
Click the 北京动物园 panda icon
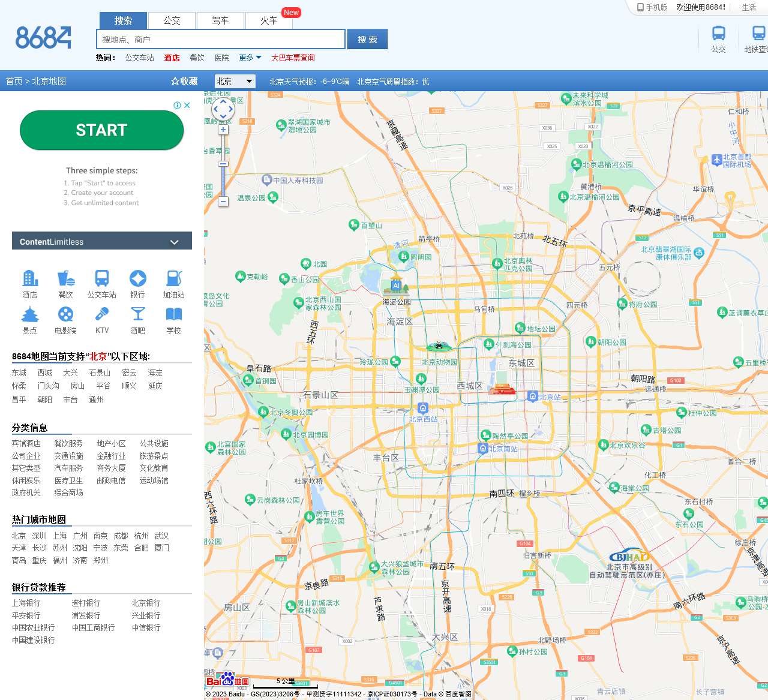point(440,346)
